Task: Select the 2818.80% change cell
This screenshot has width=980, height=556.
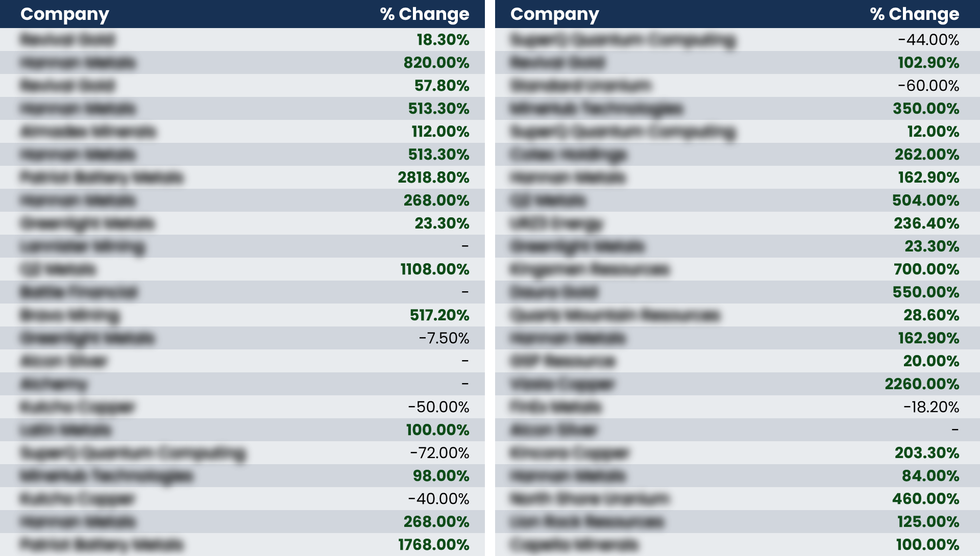Action: (x=433, y=178)
